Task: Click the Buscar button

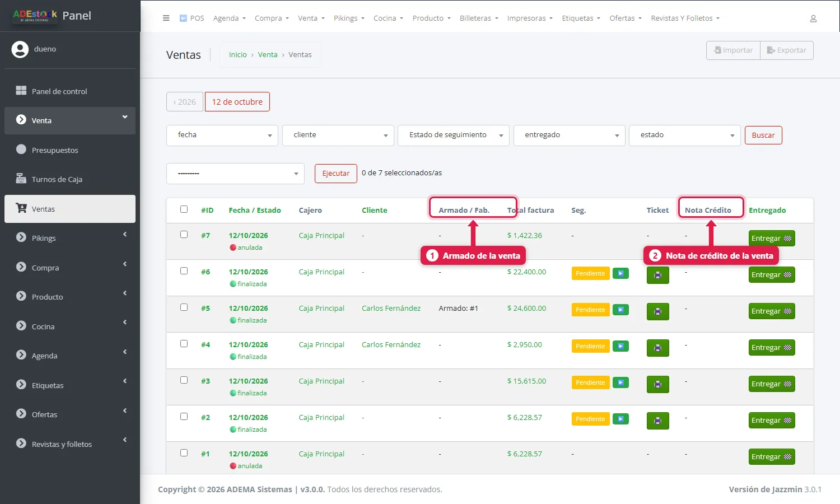Action: [763, 135]
